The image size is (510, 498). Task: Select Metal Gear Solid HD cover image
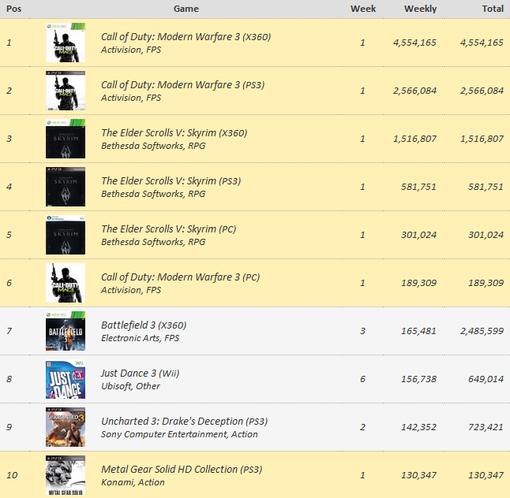click(x=65, y=475)
